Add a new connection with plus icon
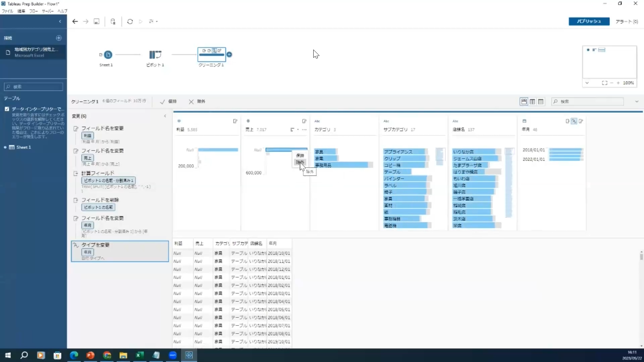 click(59, 38)
